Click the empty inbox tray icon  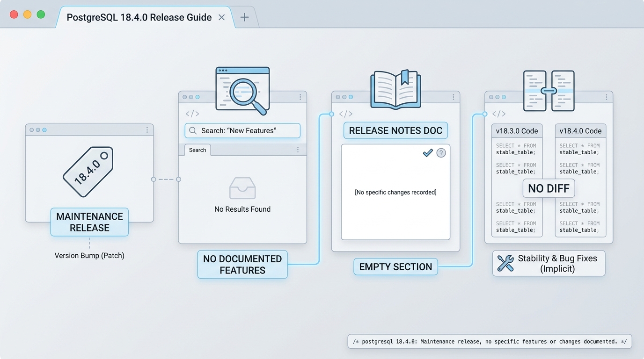(242, 188)
